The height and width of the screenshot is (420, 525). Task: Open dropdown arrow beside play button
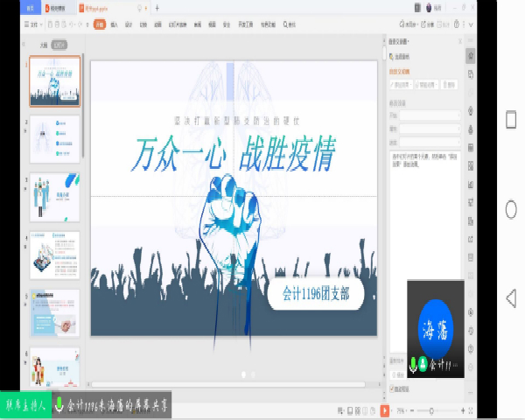[x=391, y=410]
